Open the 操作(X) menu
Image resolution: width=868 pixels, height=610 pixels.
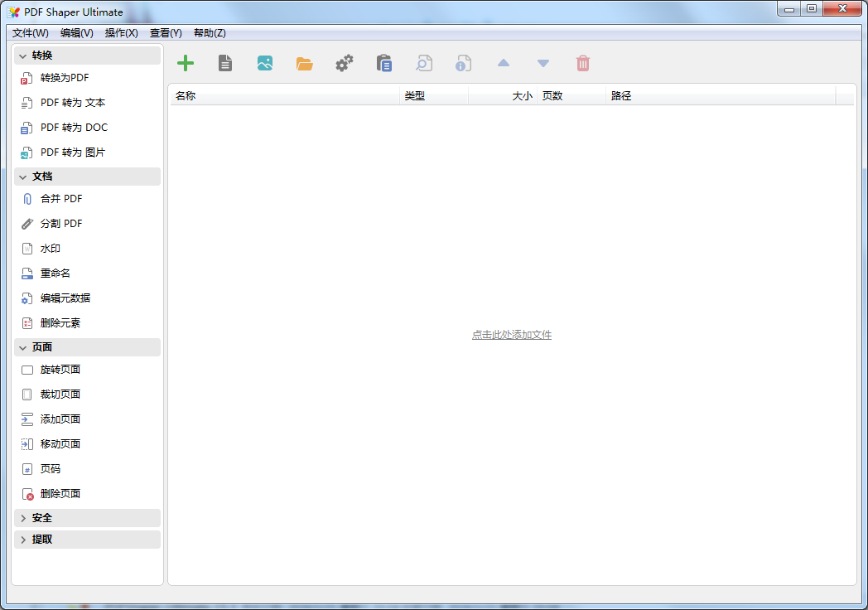[x=121, y=33]
